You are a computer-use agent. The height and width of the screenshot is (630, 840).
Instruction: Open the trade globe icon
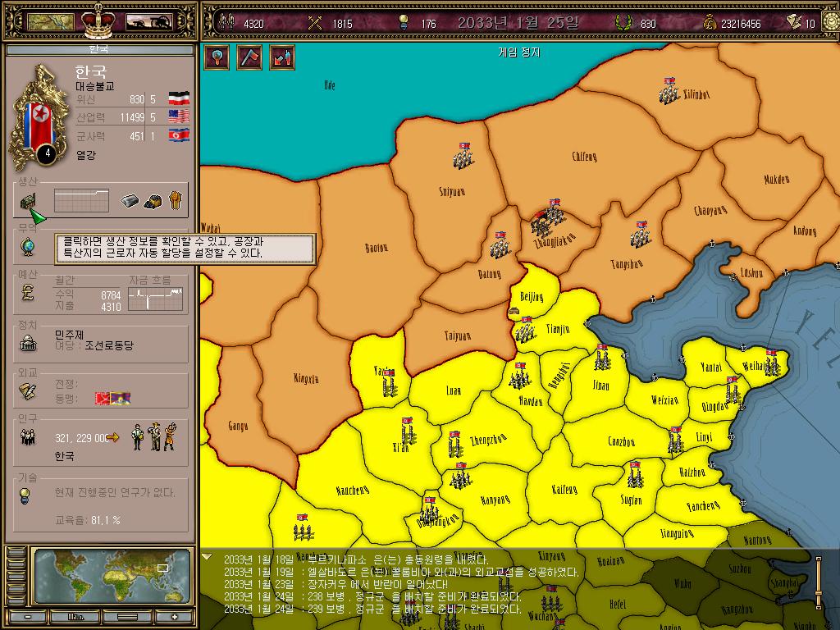coord(27,248)
